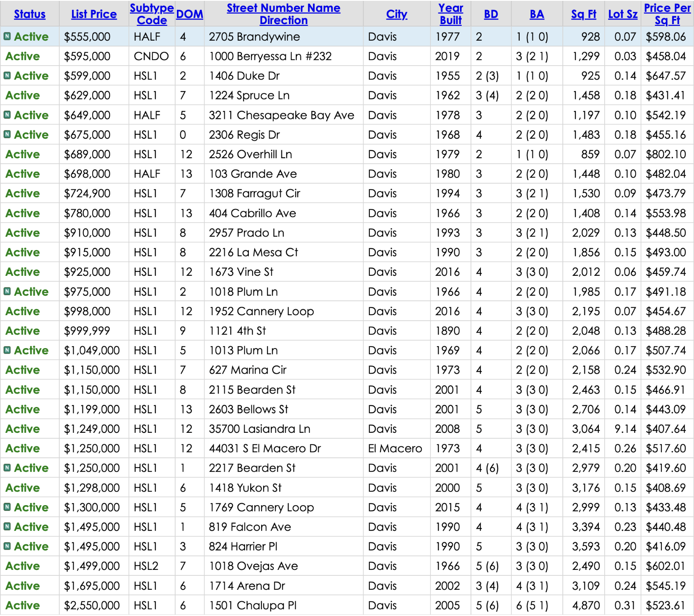Click the Year Built column header
Screen dimensions: 694x616
pos(451,14)
